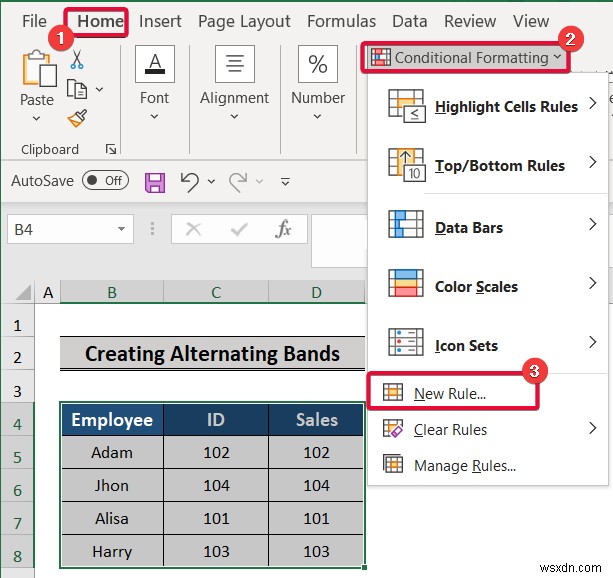This screenshot has height=578, width=613.
Task: Click the Number percent icon
Action: pos(317,64)
